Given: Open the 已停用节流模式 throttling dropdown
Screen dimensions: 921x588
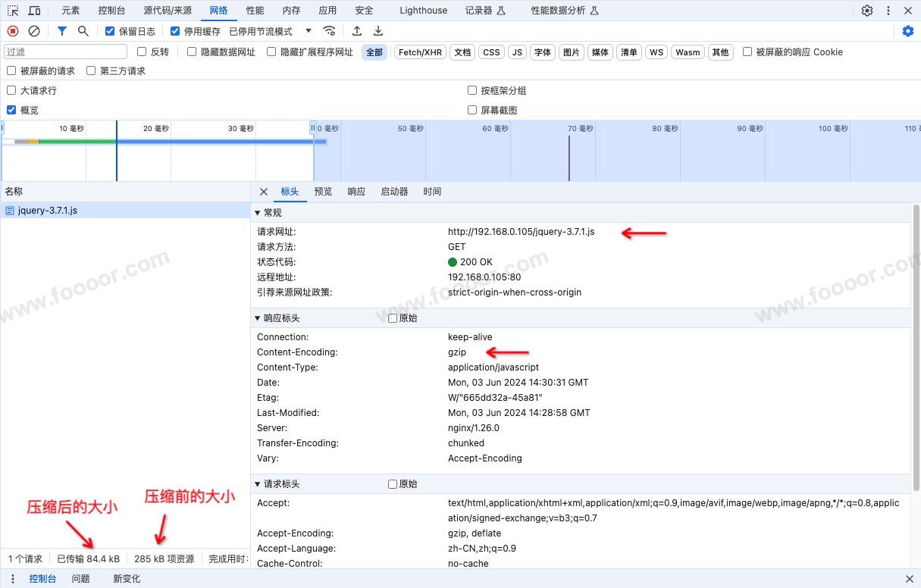Looking at the screenshot, I should pos(271,31).
